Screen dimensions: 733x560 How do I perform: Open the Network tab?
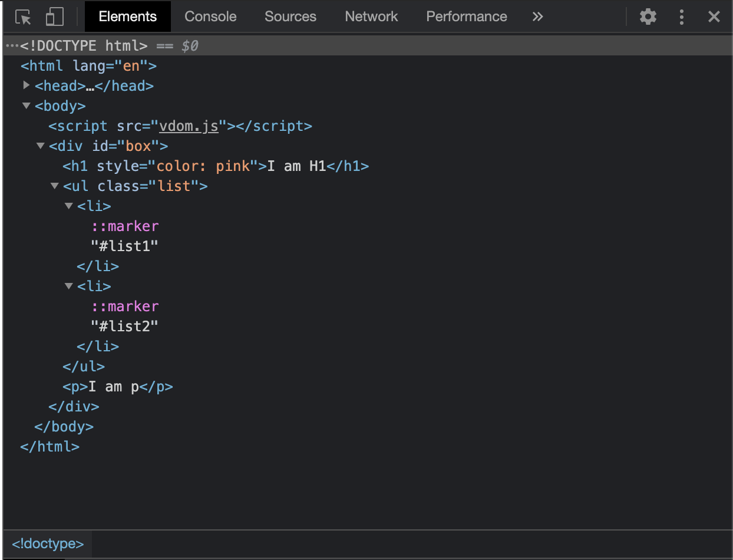pyautogui.click(x=371, y=17)
